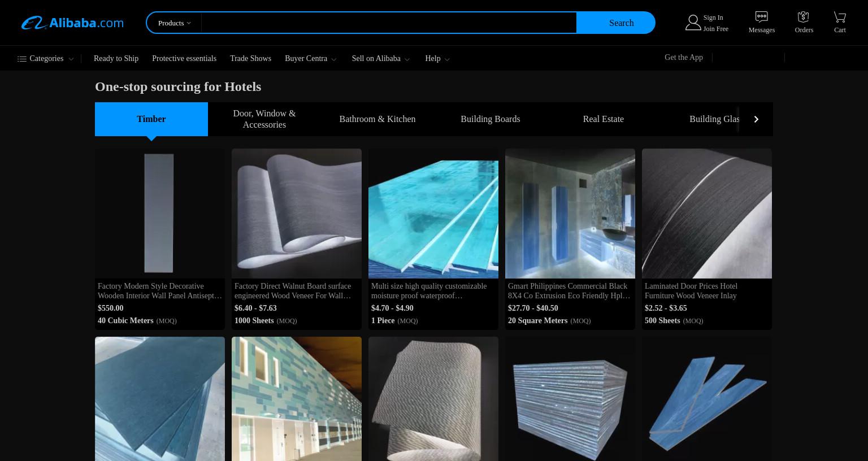This screenshot has height=461, width=868.
Task: Click the blue Search button
Action: [x=616, y=23]
